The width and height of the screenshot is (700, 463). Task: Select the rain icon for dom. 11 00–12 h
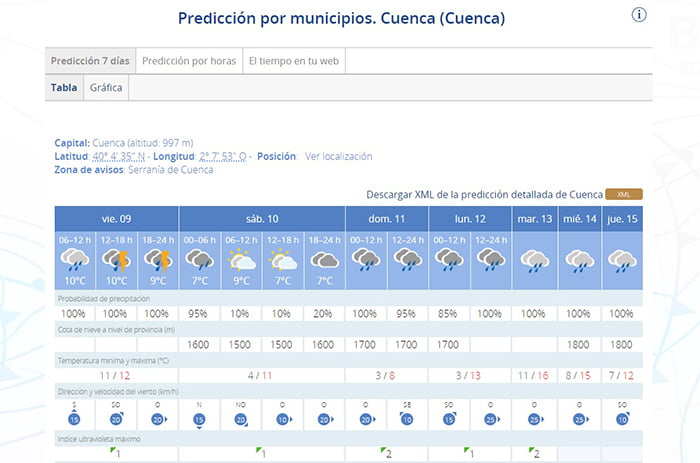pyautogui.click(x=366, y=260)
